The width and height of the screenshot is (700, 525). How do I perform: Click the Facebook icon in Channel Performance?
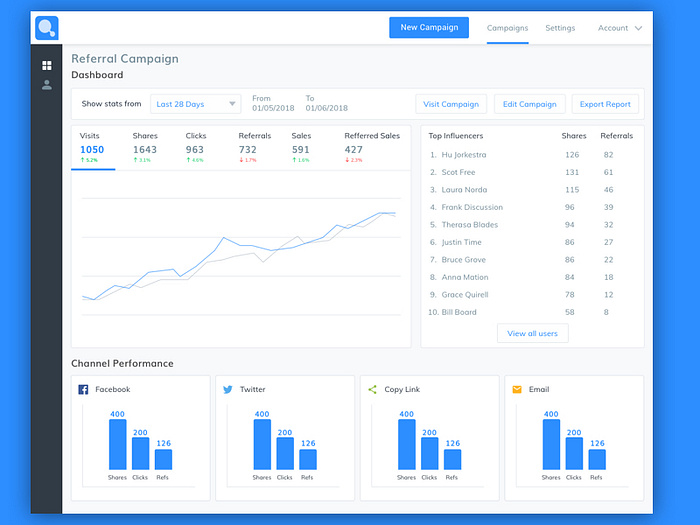[83, 389]
